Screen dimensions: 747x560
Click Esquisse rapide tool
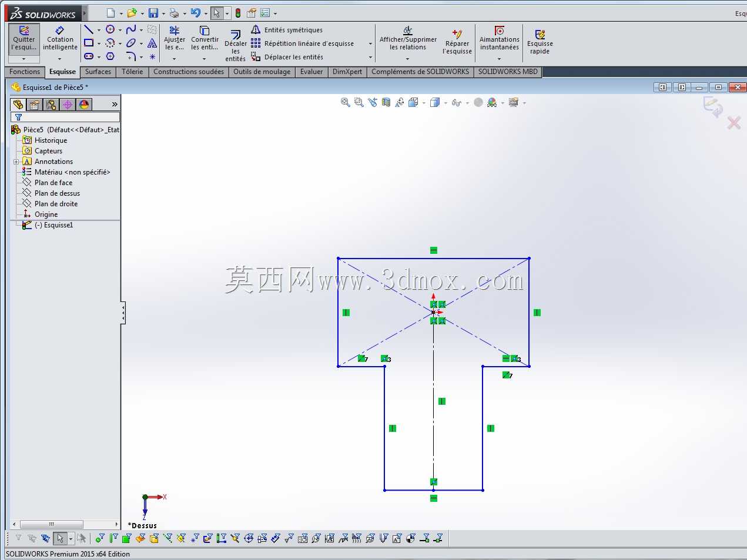[x=540, y=42]
